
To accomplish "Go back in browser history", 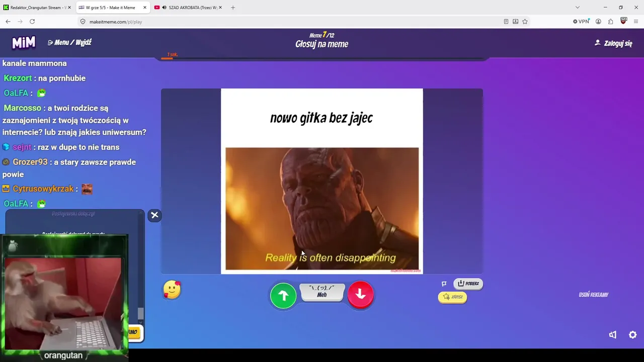I will click(8, 22).
